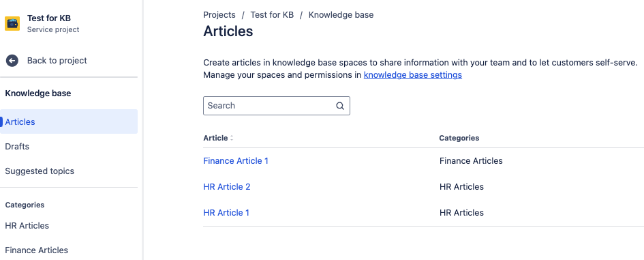
Task: Open the Test for KB breadcrumb link
Action: [272, 15]
